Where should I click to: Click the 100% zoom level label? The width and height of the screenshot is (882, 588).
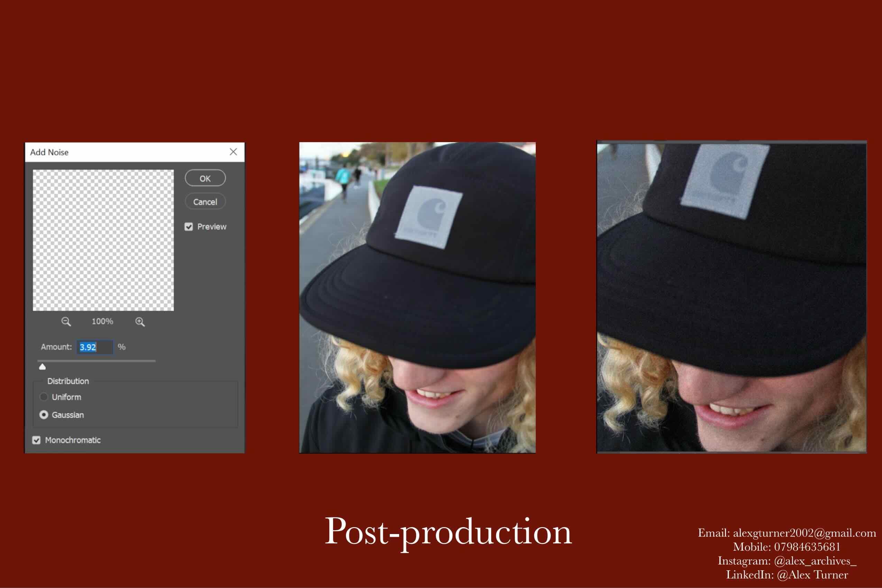click(102, 321)
